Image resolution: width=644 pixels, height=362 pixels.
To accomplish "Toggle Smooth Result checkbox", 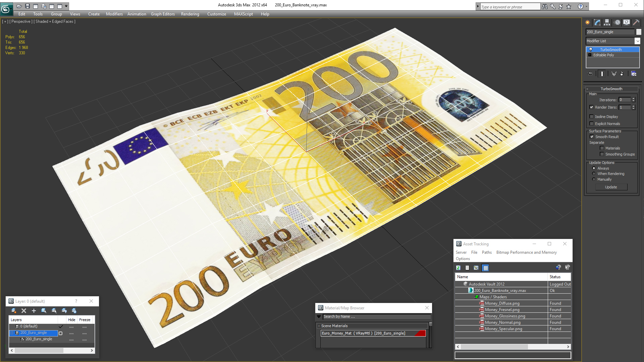I will click(x=592, y=137).
